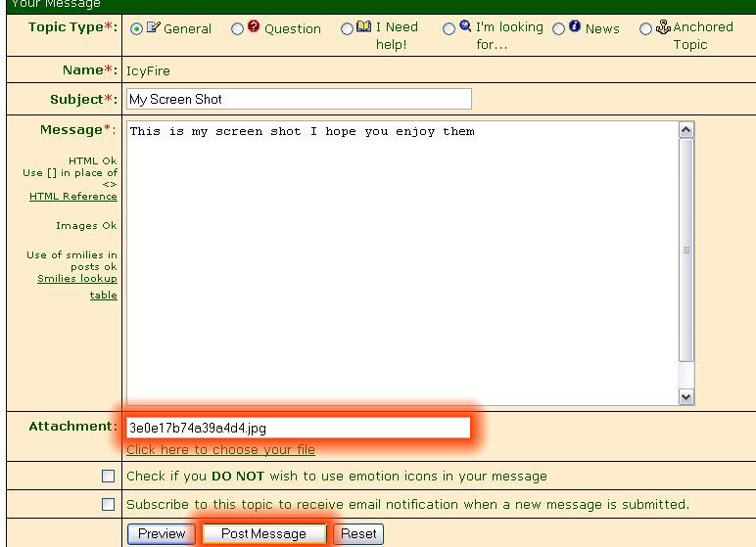The image size is (756, 547).
Task: Click the Attachment filename field
Action: (298, 428)
